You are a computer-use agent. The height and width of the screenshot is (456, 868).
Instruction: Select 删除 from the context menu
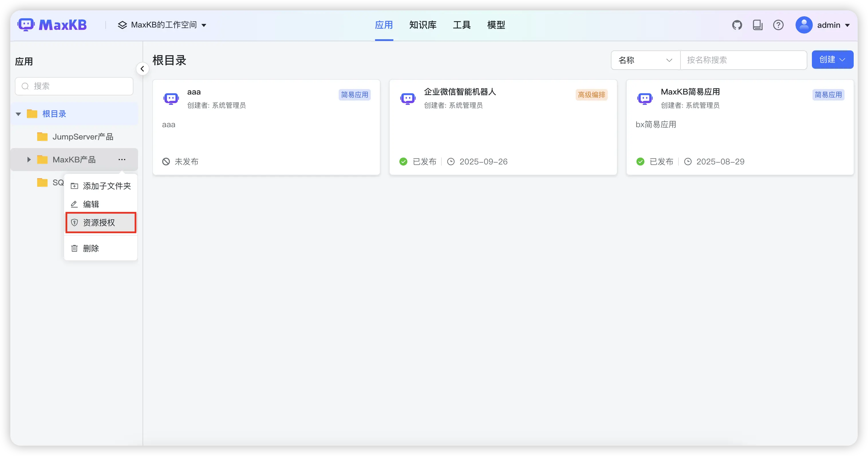[91, 248]
